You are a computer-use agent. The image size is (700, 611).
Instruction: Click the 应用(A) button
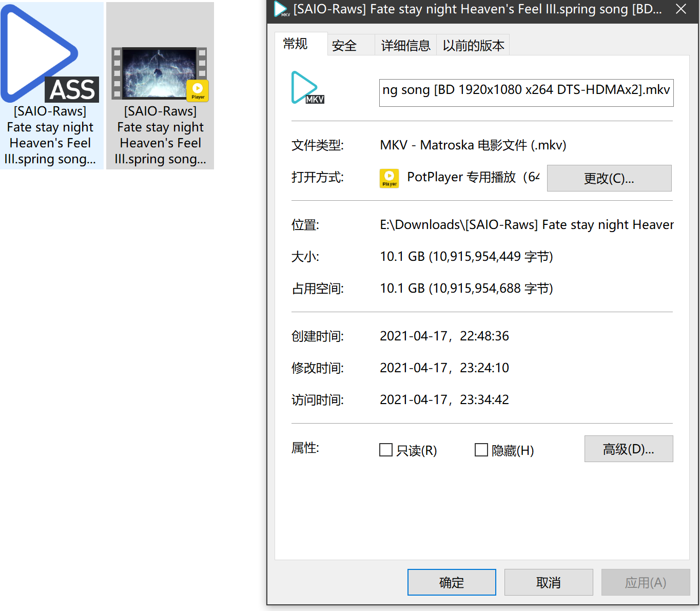[x=646, y=582]
